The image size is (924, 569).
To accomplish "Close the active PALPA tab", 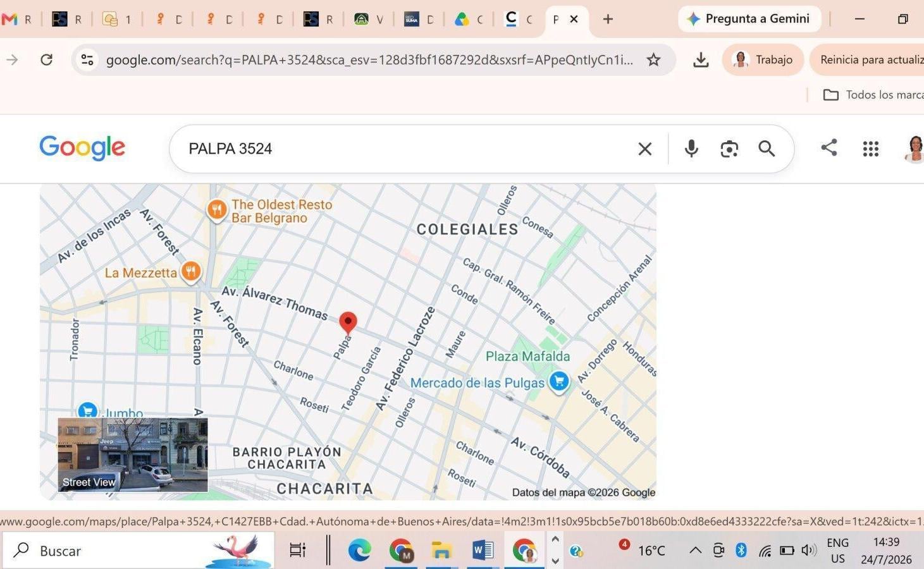I will (574, 20).
